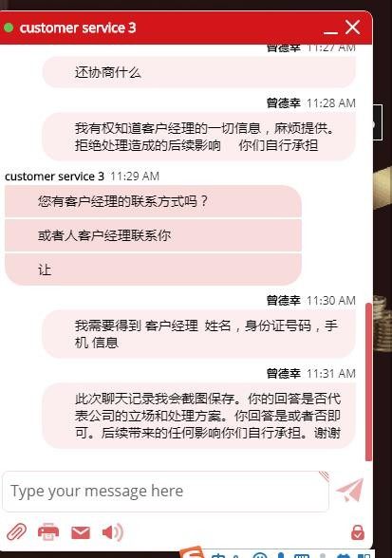Click the green online status dot

tap(9, 28)
